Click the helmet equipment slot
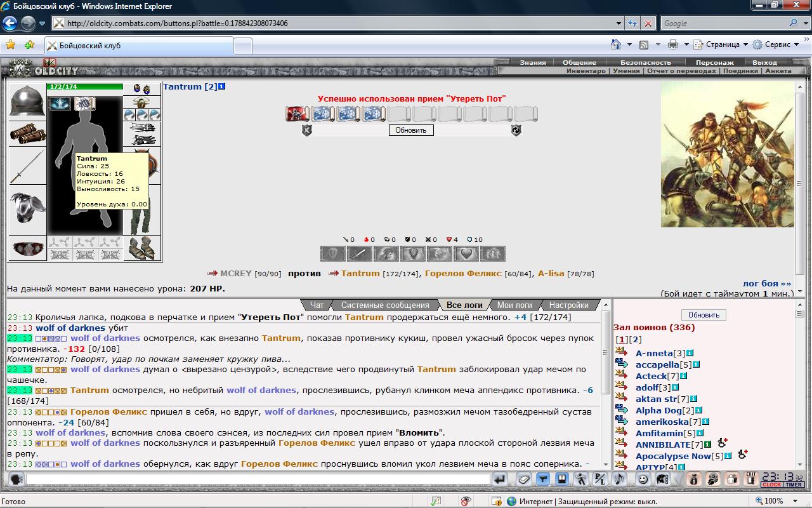Viewport: 812px width, 508px height. tap(27, 100)
